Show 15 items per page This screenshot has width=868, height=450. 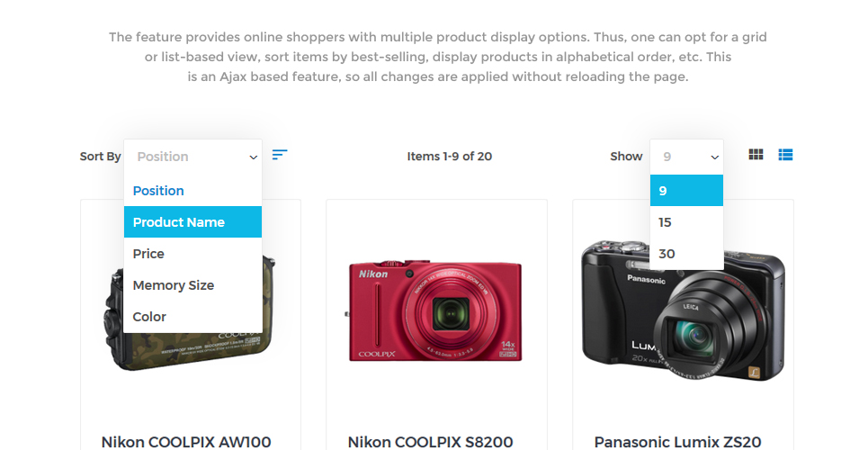(x=686, y=222)
